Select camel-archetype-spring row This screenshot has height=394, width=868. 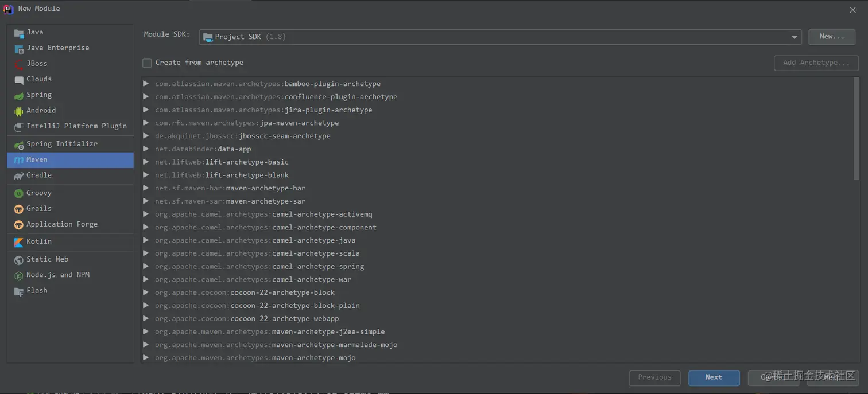pos(498,266)
